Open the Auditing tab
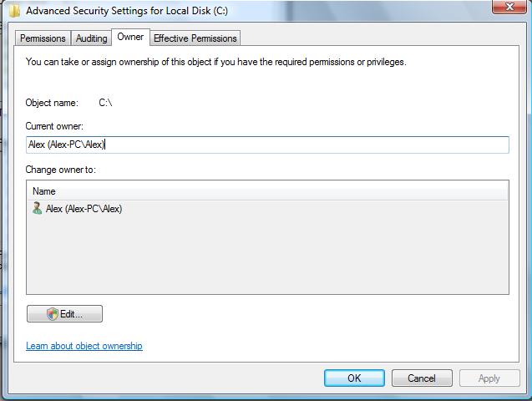Viewport: 532px width, 401px height. click(91, 38)
